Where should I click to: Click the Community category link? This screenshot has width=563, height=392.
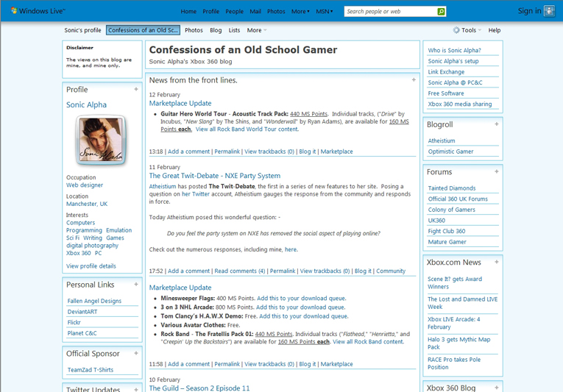tap(391, 271)
